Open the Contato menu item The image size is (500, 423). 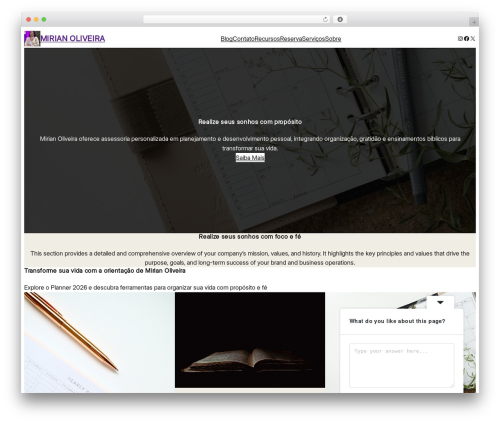244,39
